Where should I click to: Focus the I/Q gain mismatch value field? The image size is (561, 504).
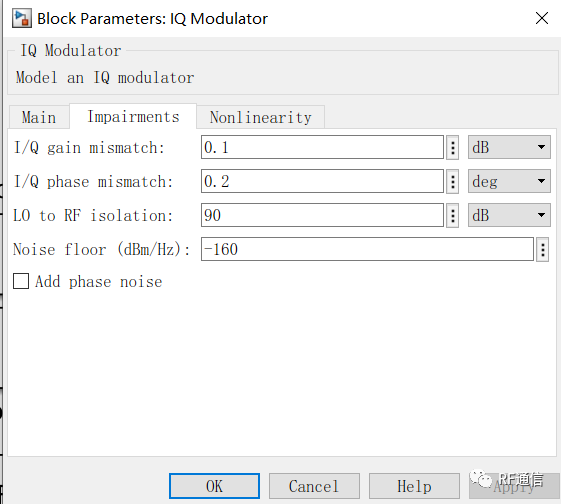[322, 147]
